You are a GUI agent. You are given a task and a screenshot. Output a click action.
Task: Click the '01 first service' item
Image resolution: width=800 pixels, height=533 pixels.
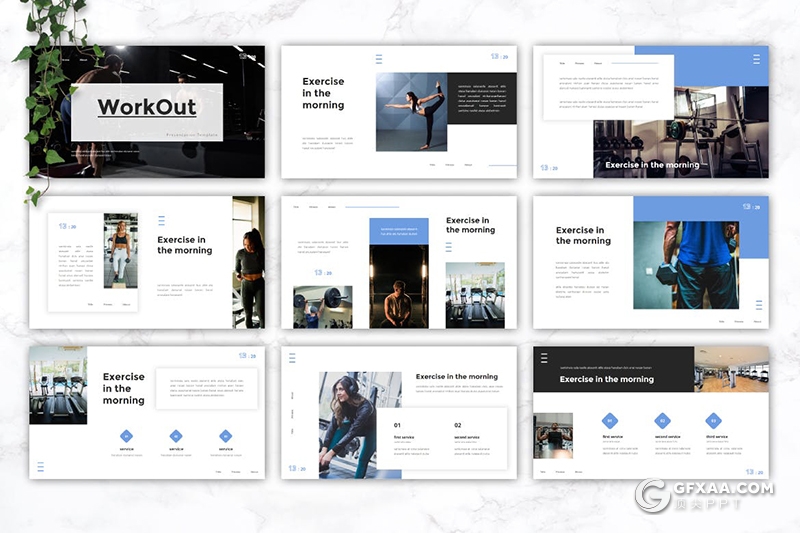pyautogui.click(x=410, y=433)
